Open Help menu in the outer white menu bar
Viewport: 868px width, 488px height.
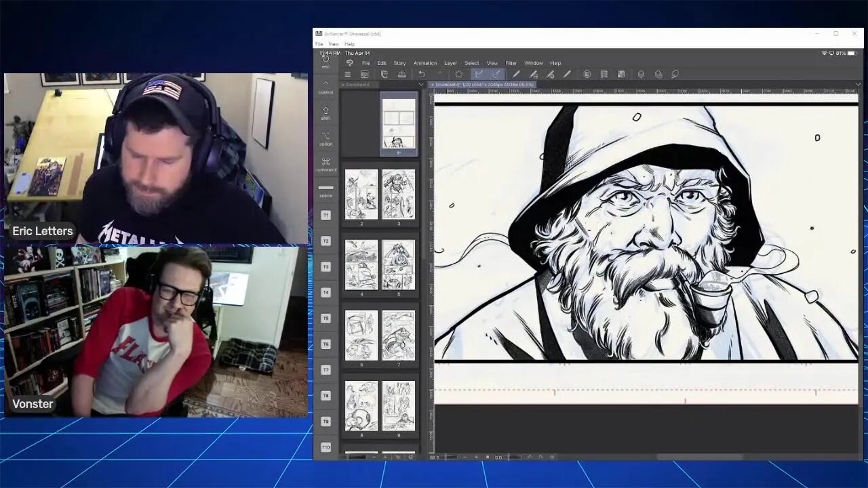349,44
